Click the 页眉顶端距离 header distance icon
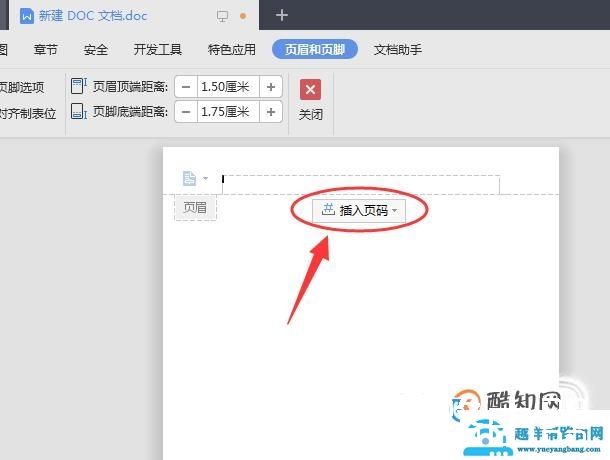The height and width of the screenshot is (460, 610). pos(79,86)
